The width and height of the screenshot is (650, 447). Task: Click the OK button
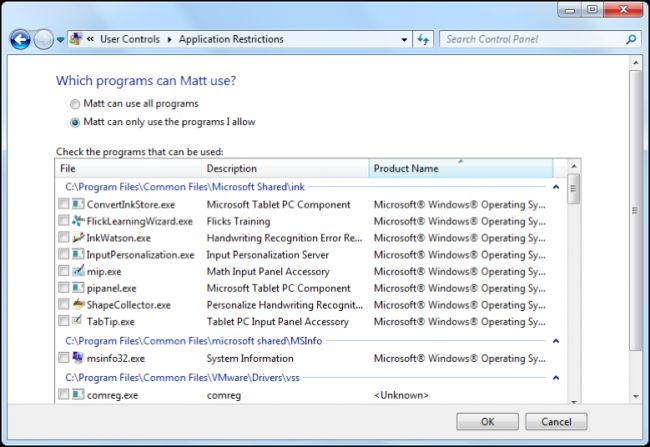pyautogui.click(x=488, y=422)
